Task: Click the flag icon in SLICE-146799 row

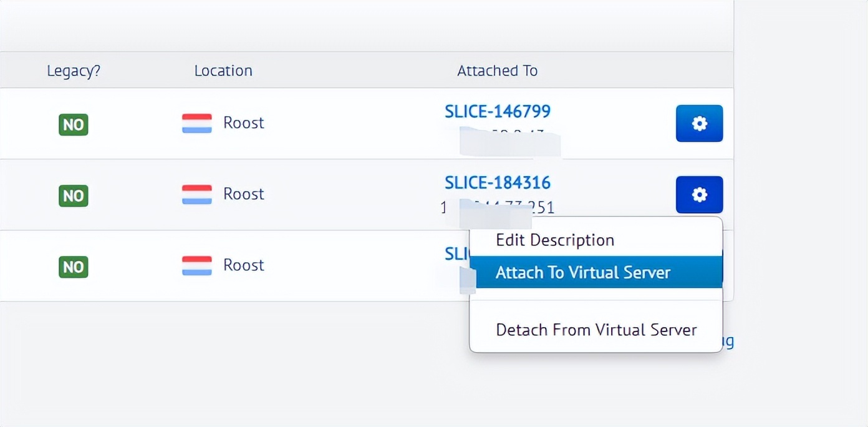Action: [x=197, y=123]
